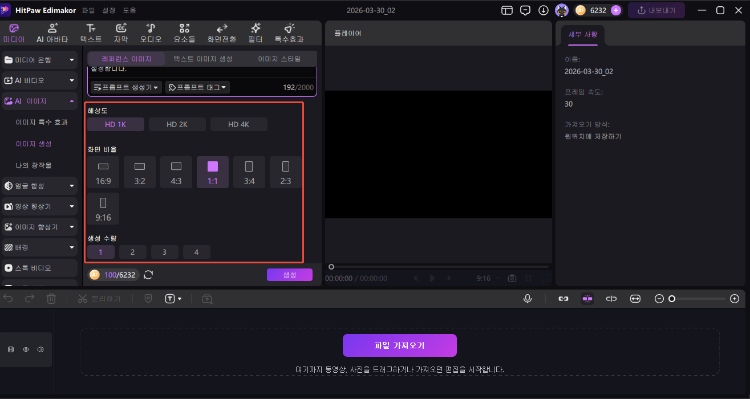Select HD 4K resolution
Viewport: 750px width, 399px height.
click(x=239, y=124)
